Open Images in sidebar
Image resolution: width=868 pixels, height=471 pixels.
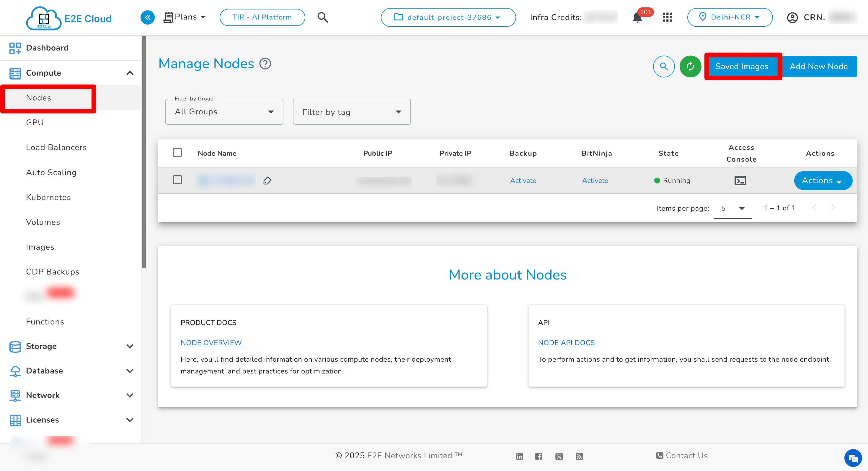(x=40, y=247)
